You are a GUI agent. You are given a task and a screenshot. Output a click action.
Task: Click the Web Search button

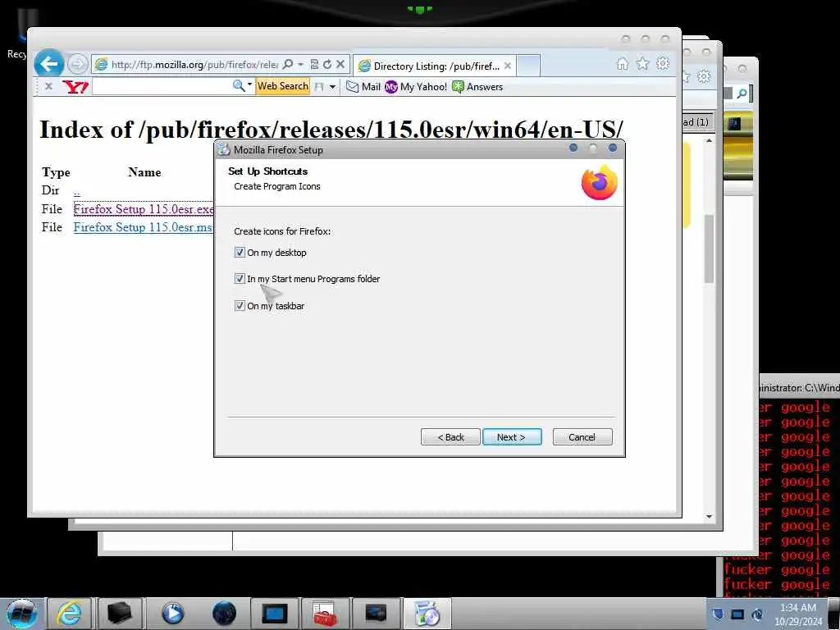(x=283, y=86)
